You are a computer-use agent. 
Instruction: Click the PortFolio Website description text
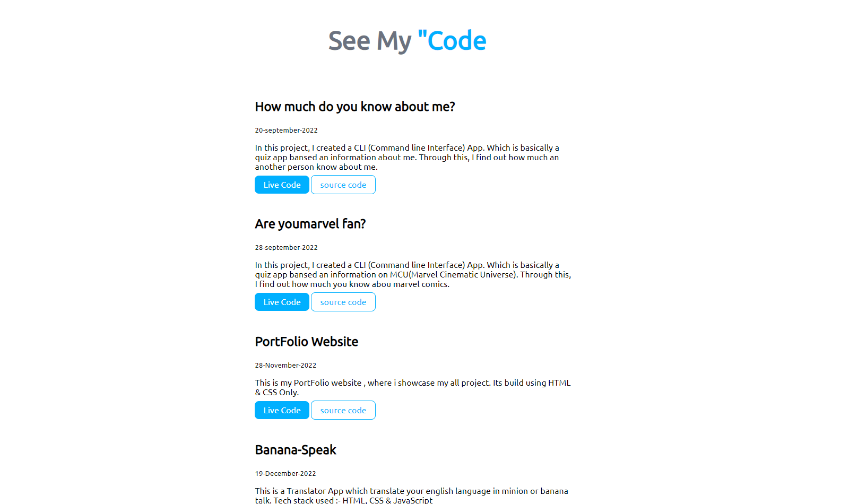(412, 387)
